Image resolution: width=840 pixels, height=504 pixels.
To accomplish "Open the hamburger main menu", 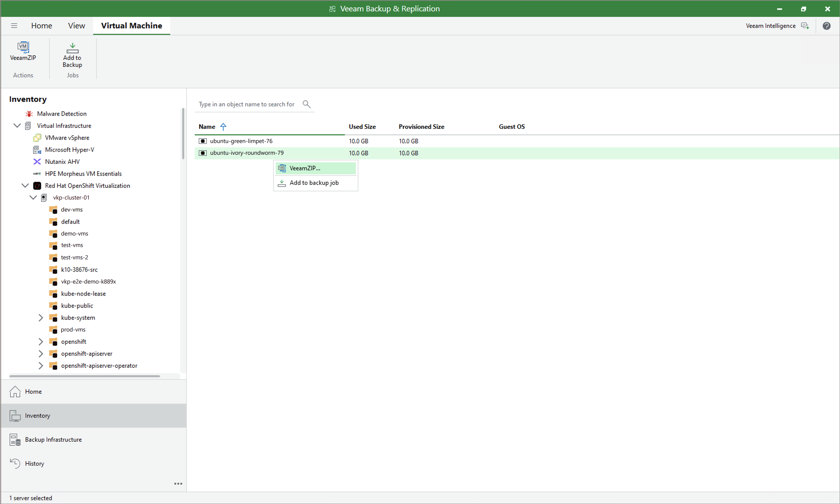I will coord(14,26).
